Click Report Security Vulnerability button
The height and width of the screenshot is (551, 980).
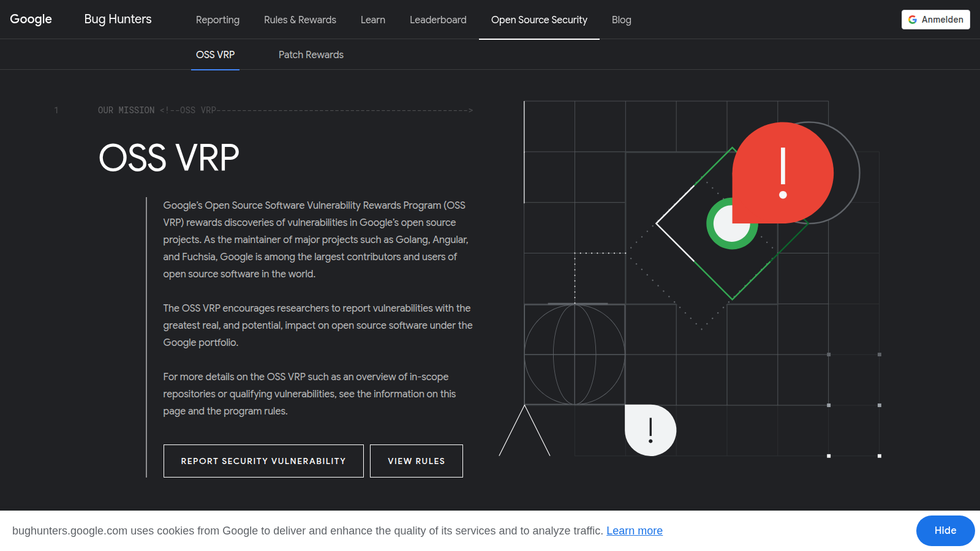coord(263,461)
